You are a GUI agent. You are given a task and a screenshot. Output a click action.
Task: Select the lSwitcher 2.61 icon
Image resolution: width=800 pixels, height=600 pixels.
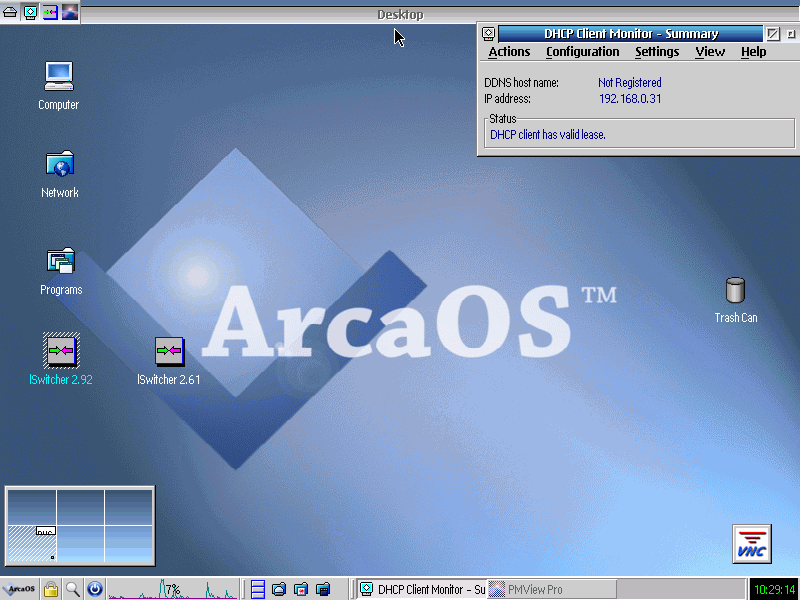[x=169, y=351]
